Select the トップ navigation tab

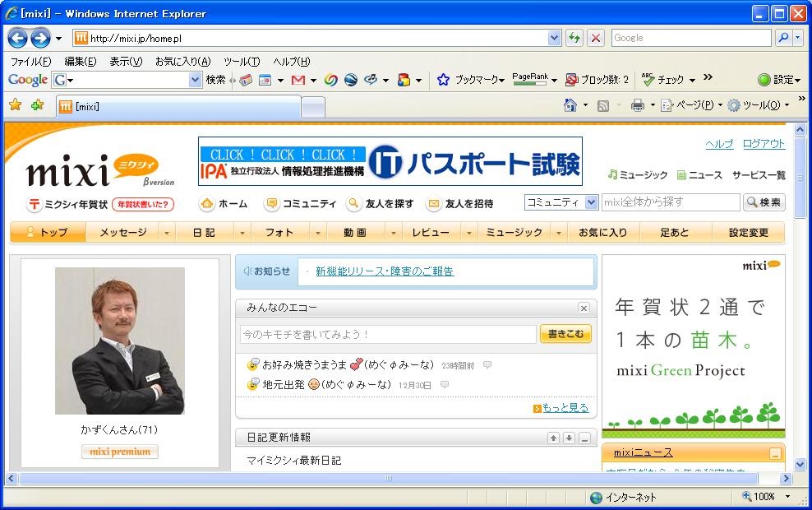(48, 233)
